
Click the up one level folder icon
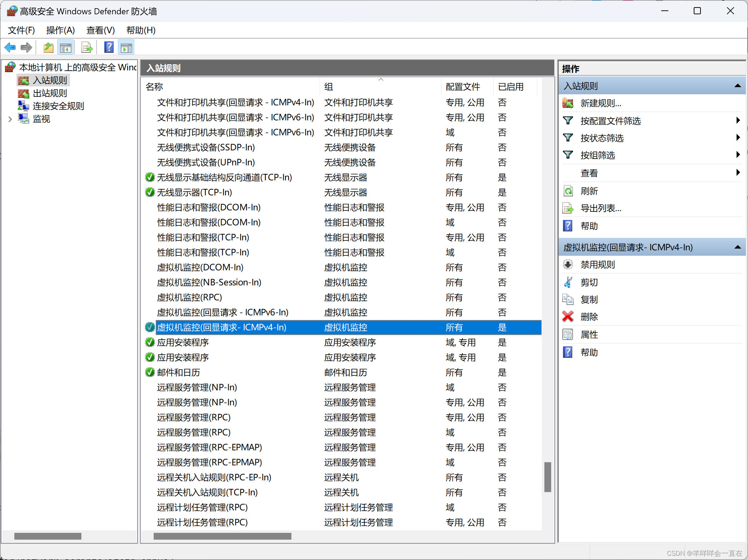point(48,47)
